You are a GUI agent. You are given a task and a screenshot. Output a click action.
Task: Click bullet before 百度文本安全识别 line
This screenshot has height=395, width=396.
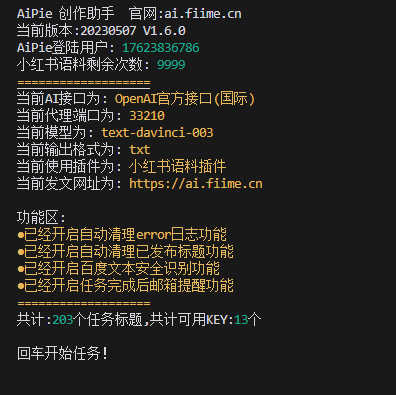point(21,269)
